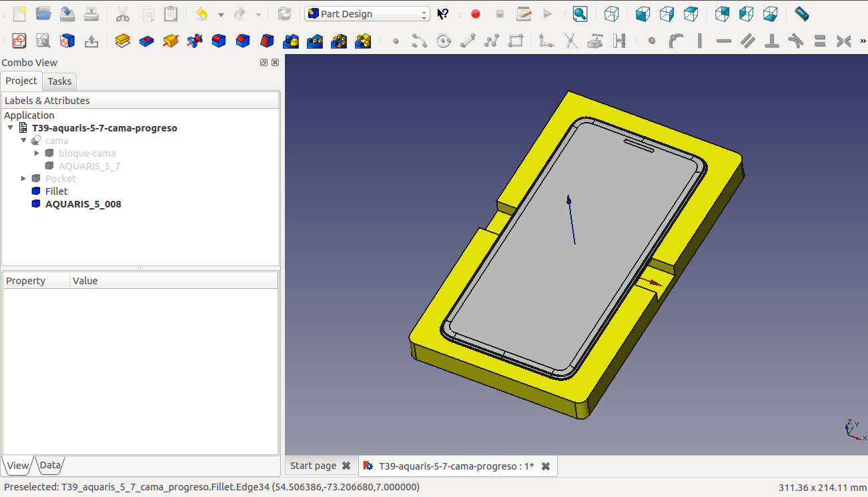
Task: Create a new sketch
Action: click(19, 41)
